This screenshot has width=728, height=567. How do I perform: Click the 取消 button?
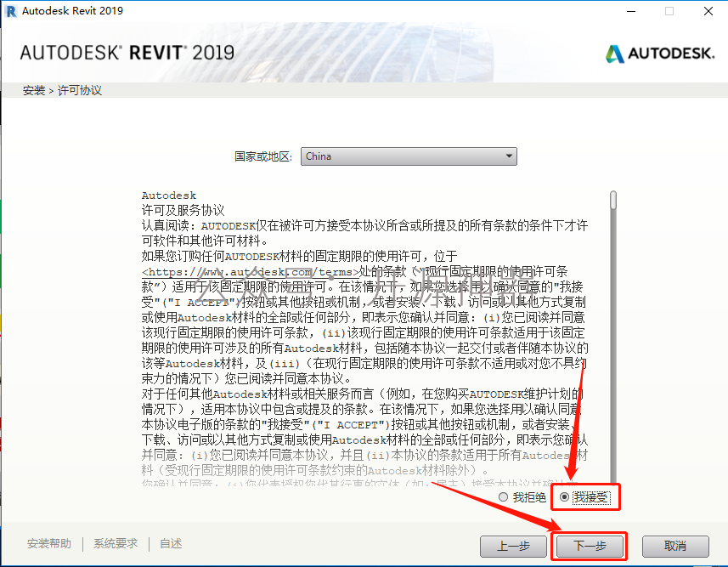675,546
